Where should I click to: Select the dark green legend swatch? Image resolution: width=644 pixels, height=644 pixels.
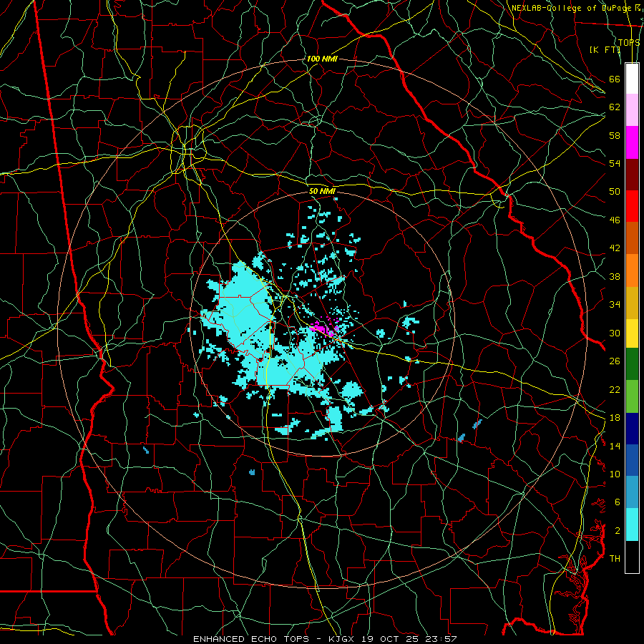(632, 364)
